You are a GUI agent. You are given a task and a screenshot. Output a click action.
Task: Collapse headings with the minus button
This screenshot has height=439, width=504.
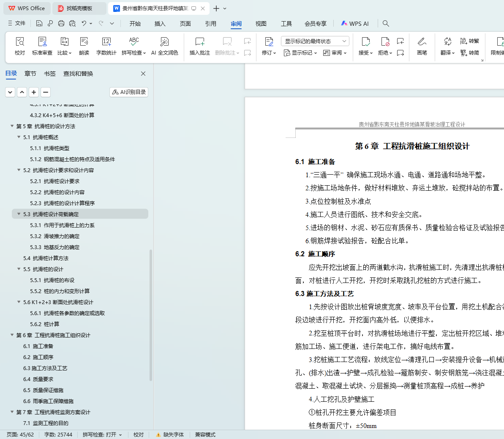(x=46, y=92)
